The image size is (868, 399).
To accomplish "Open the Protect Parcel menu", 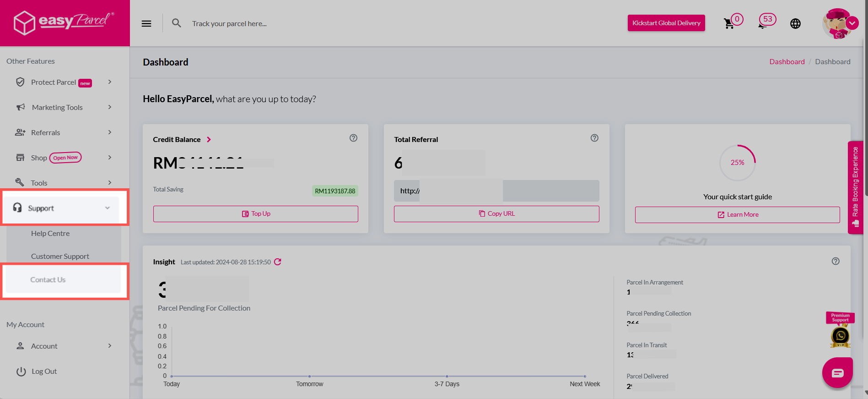I will point(64,82).
